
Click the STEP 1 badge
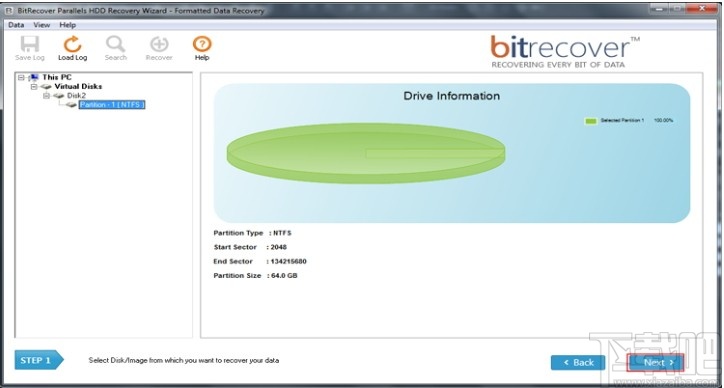click(39, 360)
